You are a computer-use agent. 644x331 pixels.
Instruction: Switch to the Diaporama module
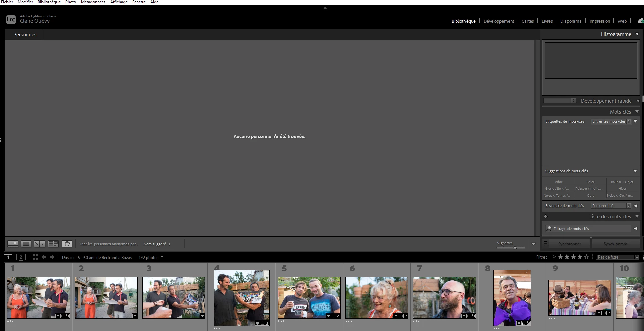pos(571,21)
